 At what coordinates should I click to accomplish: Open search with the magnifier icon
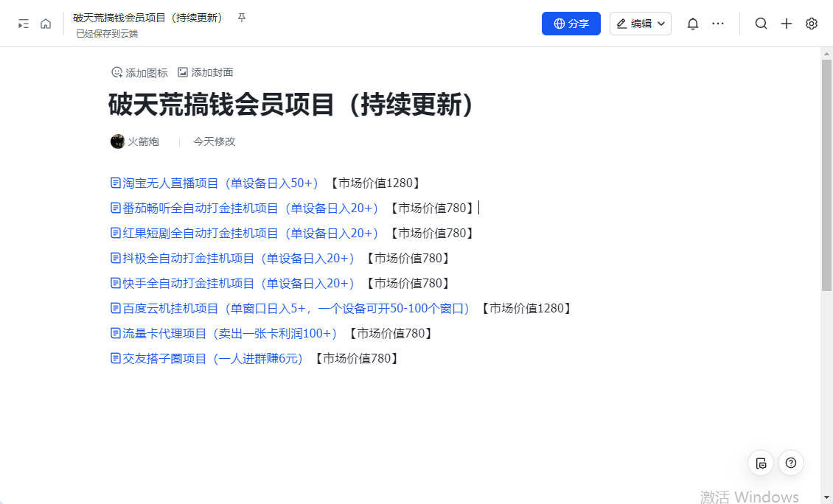pyautogui.click(x=761, y=23)
